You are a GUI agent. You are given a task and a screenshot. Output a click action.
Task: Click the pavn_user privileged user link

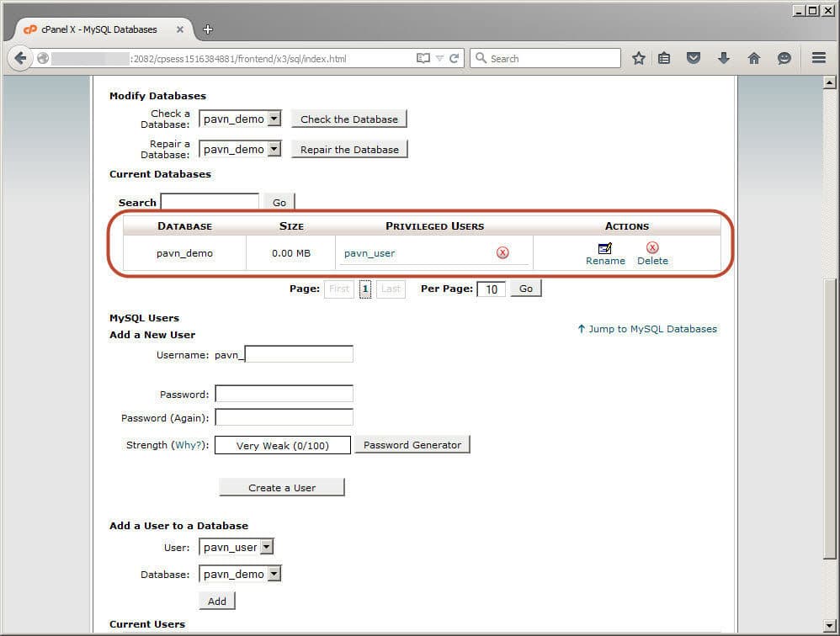tap(369, 253)
